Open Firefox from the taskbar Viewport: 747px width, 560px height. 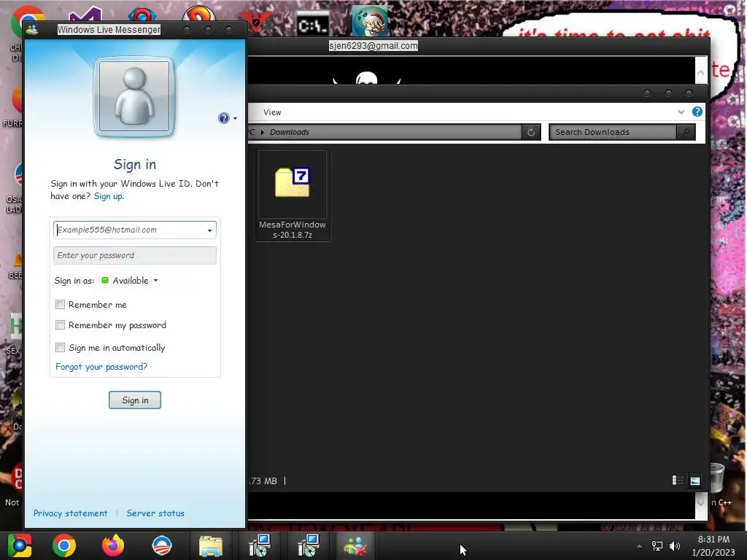(113, 545)
